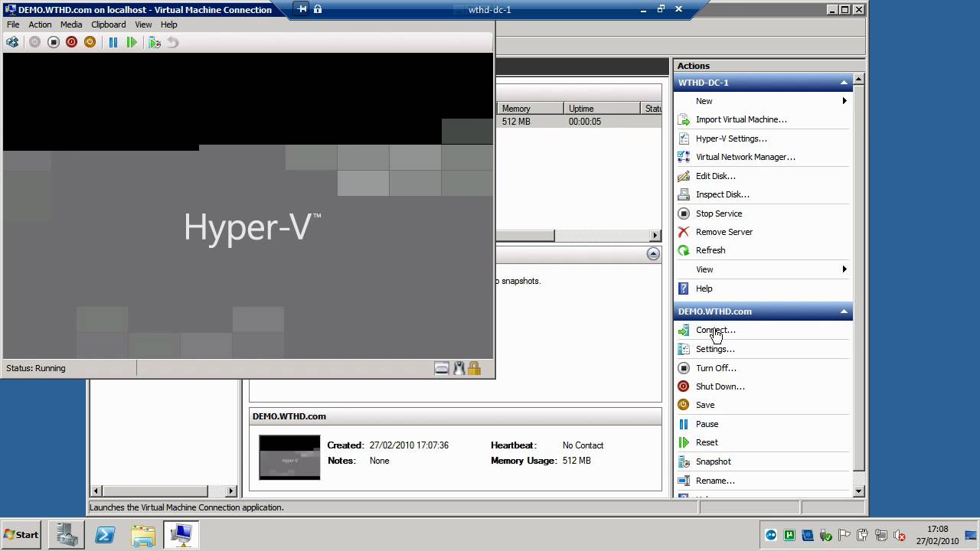Select the 512 MB memory cell

[516, 122]
